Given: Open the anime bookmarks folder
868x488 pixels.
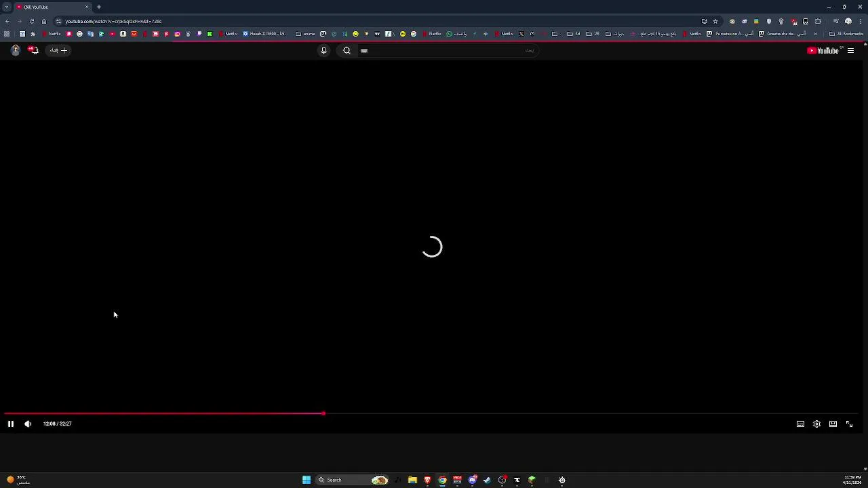Looking at the screenshot, I should pyautogui.click(x=306, y=34).
